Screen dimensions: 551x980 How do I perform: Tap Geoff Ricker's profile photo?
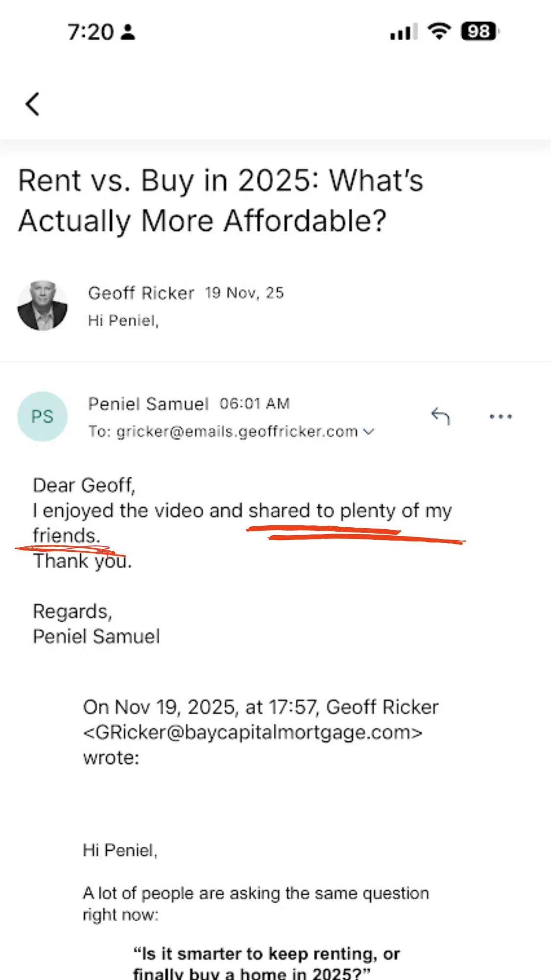[43, 306]
